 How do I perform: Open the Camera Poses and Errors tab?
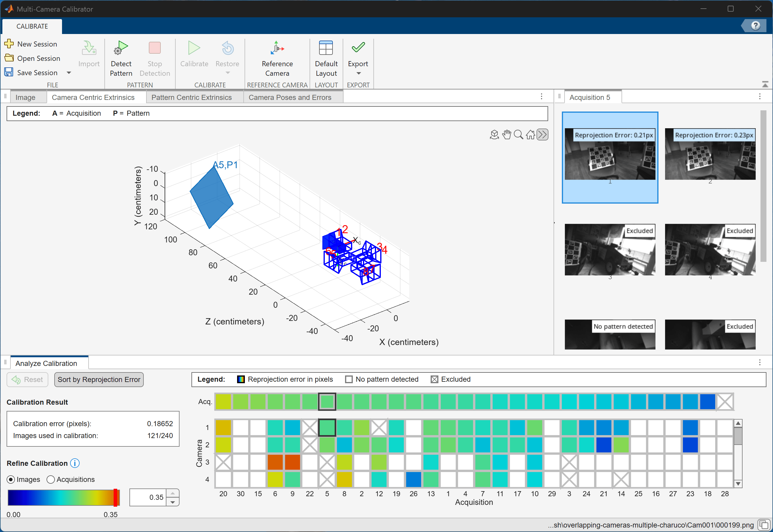click(x=290, y=97)
